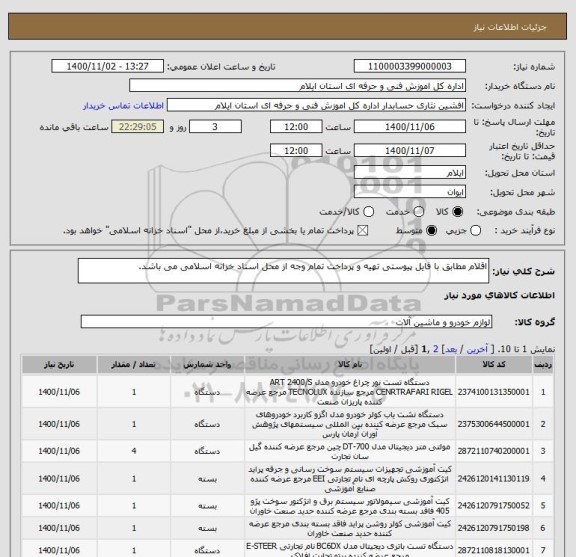The height and width of the screenshot is (557, 576).
Task: Click the delivery city field ایوان
Action: (x=410, y=192)
